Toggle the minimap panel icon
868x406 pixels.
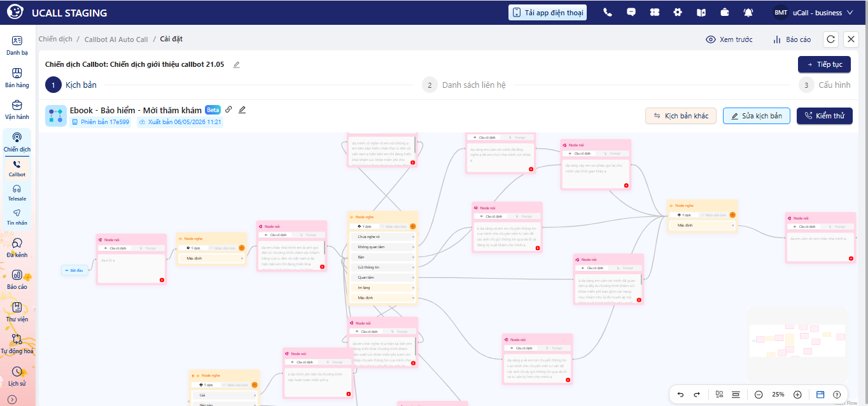tap(820, 395)
